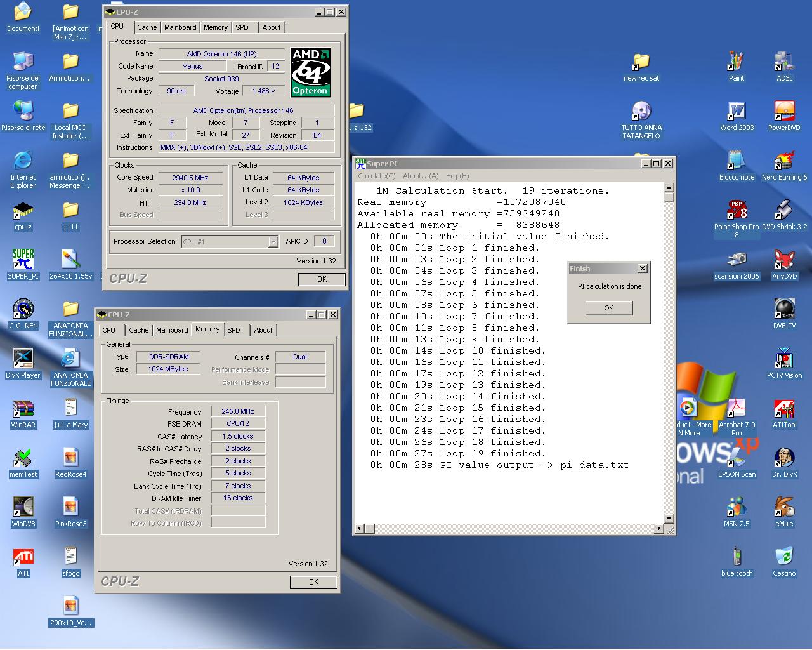This screenshot has height=650, width=812.
Task: Open WinRAR desktop shortcut
Action: pos(23,413)
